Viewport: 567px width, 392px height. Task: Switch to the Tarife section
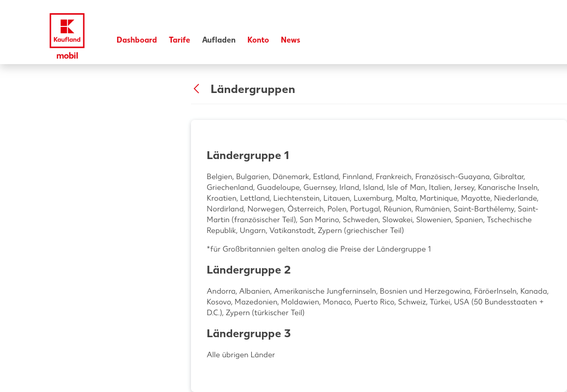coord(179,40)
